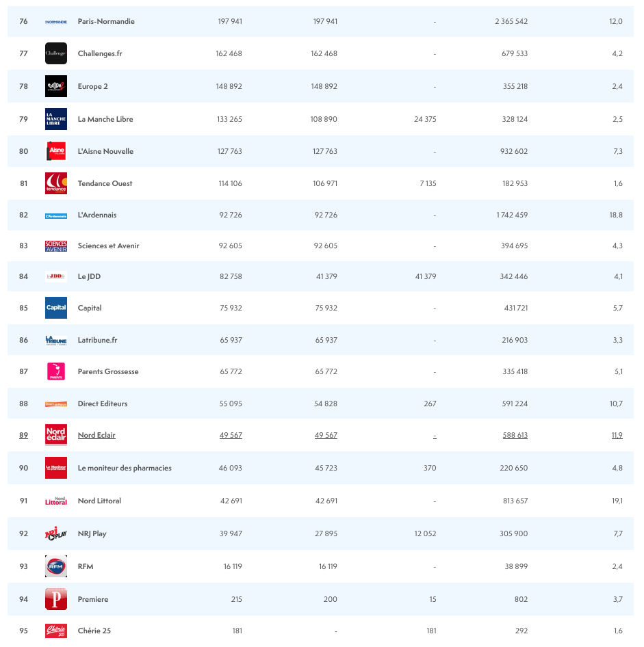This screenshot has height=647, width=644.
Task: Click the L'Aisne Nouvelle logo icon
Action: click(x=56, y=151)
